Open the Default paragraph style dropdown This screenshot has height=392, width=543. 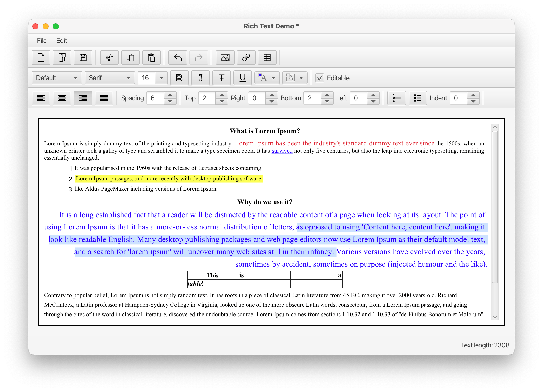(x=57, y=78)
